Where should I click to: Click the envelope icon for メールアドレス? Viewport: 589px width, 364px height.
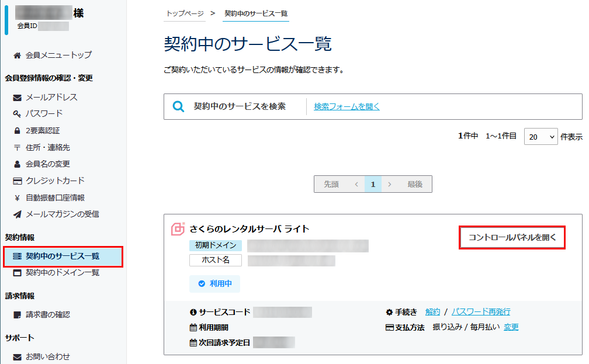(17, 98)
